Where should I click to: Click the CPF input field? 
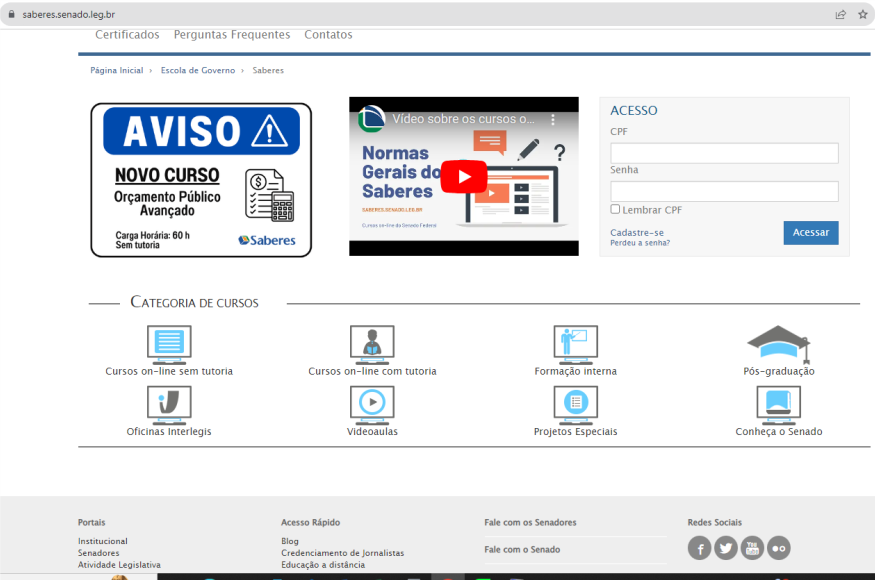click(x=724, y=153)
